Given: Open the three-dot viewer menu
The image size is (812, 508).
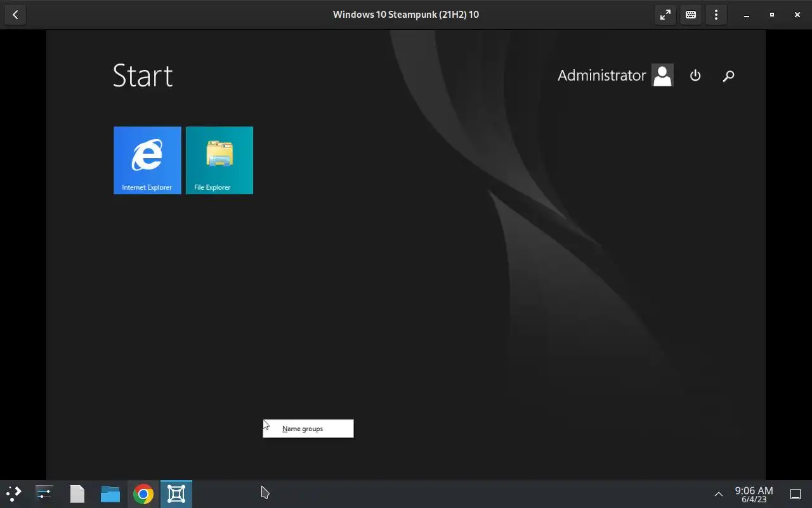Looking at the screenshot, I should (x=716, y=15).
